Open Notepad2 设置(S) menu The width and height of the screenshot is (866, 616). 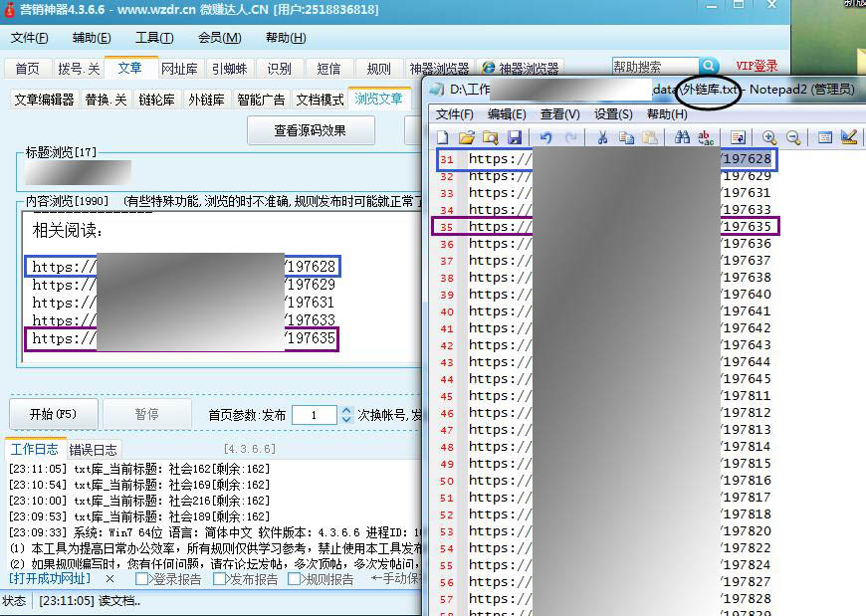pyautogui.click(x=612, y=114)
